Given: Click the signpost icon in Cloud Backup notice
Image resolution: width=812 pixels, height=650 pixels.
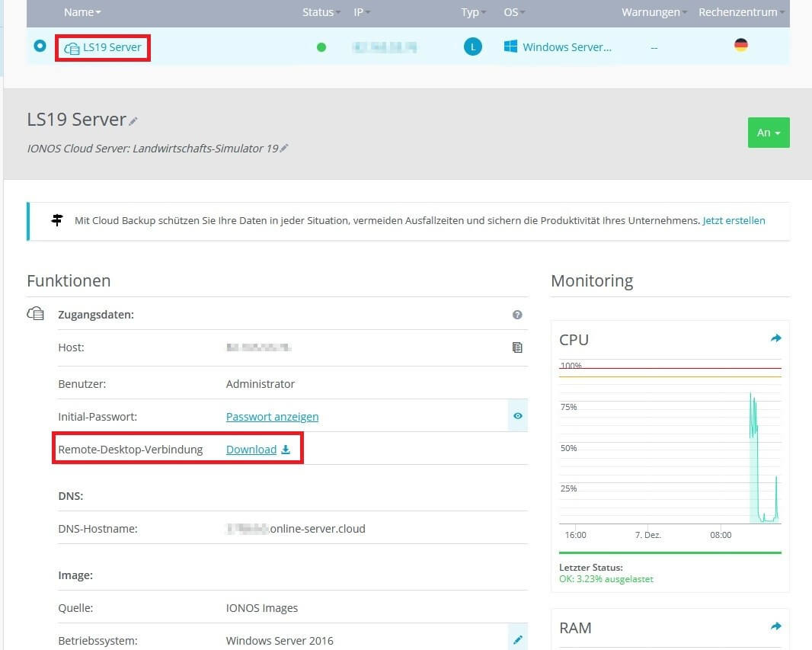Looking at the screenshot, I should coord(57,220).
